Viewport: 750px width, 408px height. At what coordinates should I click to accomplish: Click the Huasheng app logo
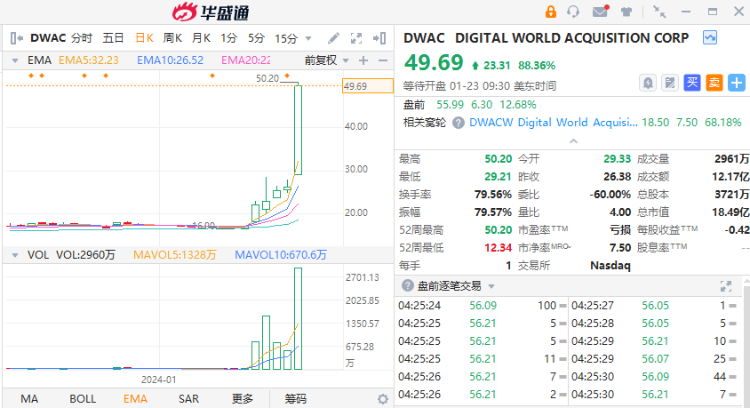211,12
